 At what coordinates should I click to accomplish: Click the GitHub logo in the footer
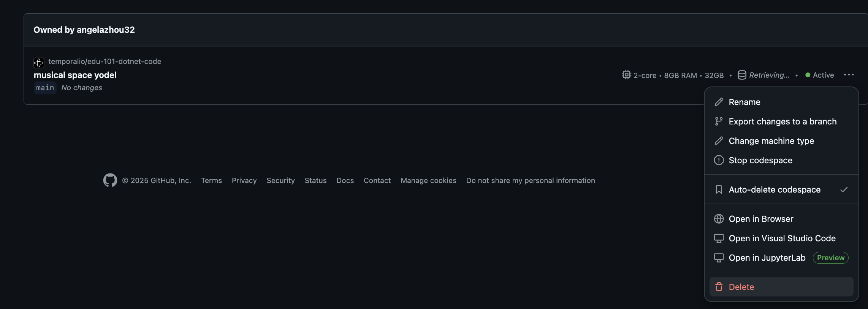coord(110,180)
